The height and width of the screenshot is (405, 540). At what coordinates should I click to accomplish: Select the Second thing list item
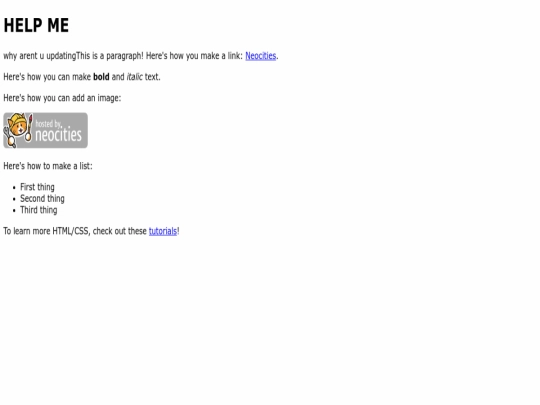point(42,199)
